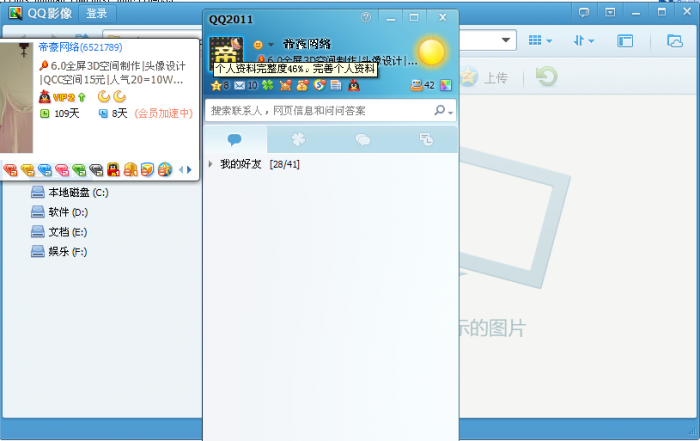Click the red diamond service icon

(x=10, y=170)
